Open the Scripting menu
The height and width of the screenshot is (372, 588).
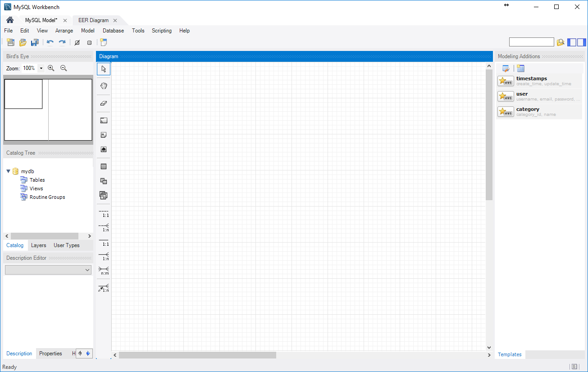(x=162, y=31)
